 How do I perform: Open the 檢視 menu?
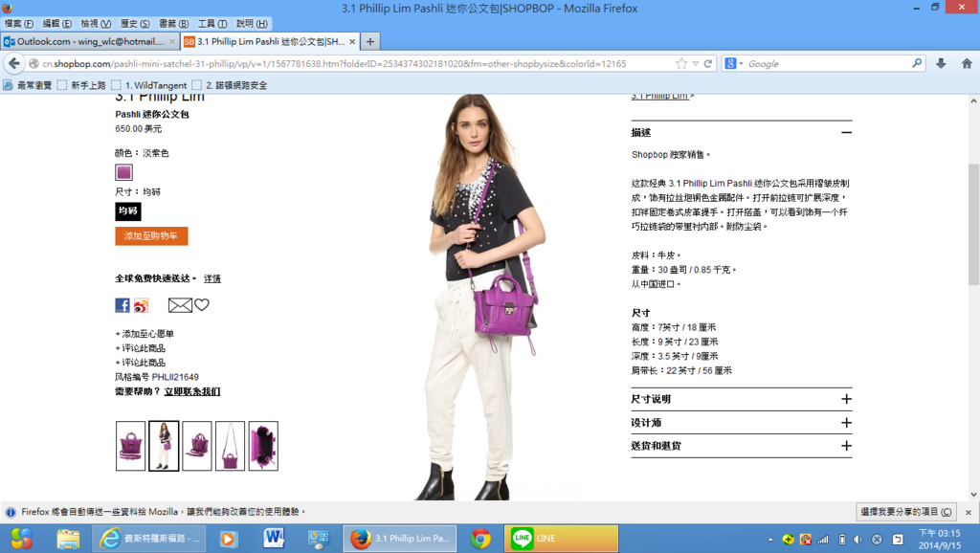coord(96,24)
